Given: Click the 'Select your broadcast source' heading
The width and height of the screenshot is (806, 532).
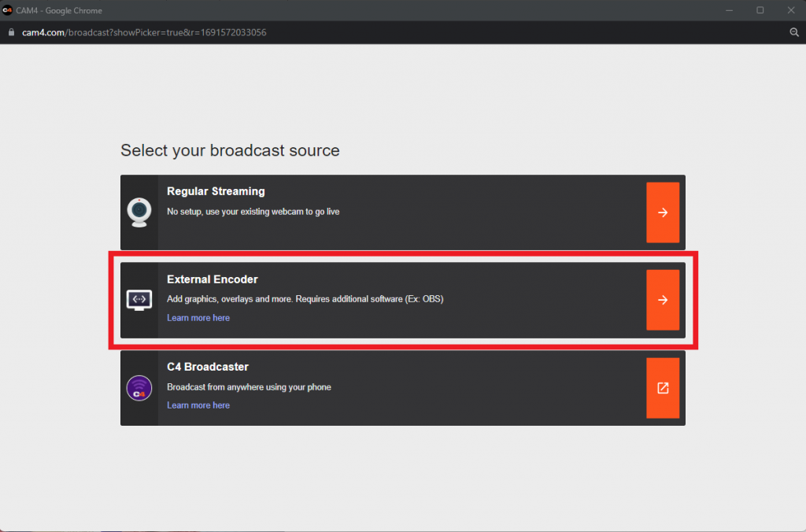Looking at the screenshot, I should pyautogui.click(x=230, y=150).
